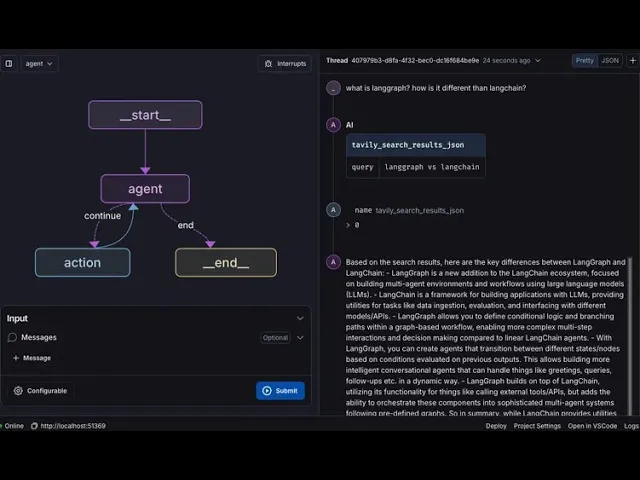Viewport: 640px width, 480px height.
Task: Click the Interrupts button
Action: tap(285, 64)
